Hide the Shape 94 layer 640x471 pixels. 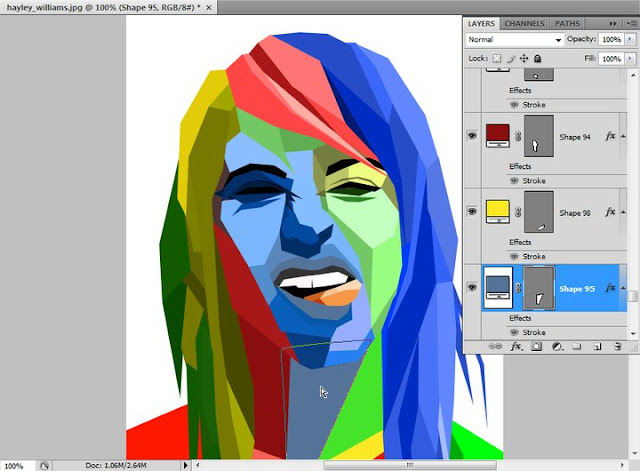472,136
